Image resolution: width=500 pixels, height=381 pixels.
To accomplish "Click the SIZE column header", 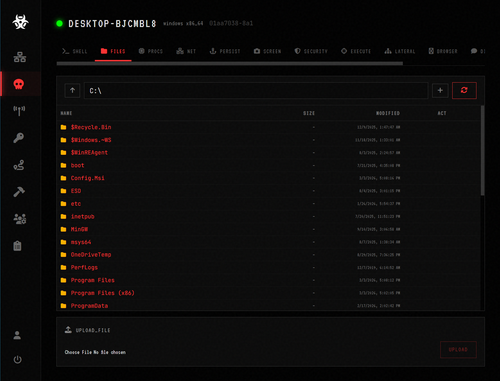I will coord(309,113).
